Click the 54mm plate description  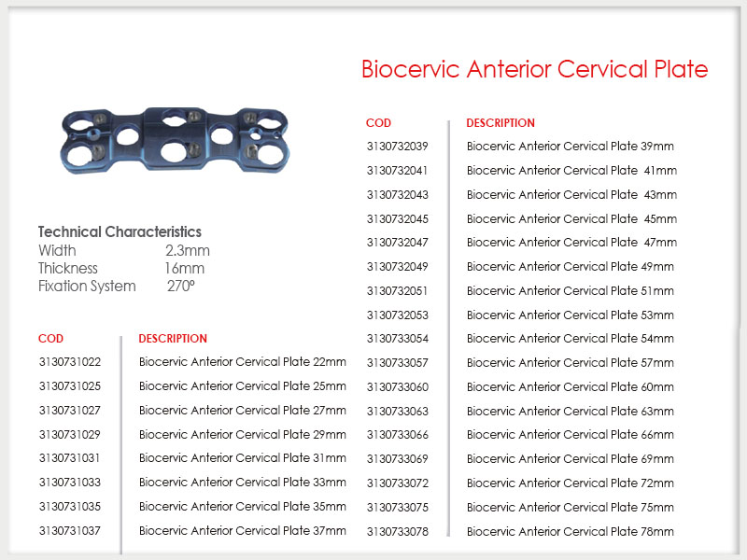click(x=571, y=339)
